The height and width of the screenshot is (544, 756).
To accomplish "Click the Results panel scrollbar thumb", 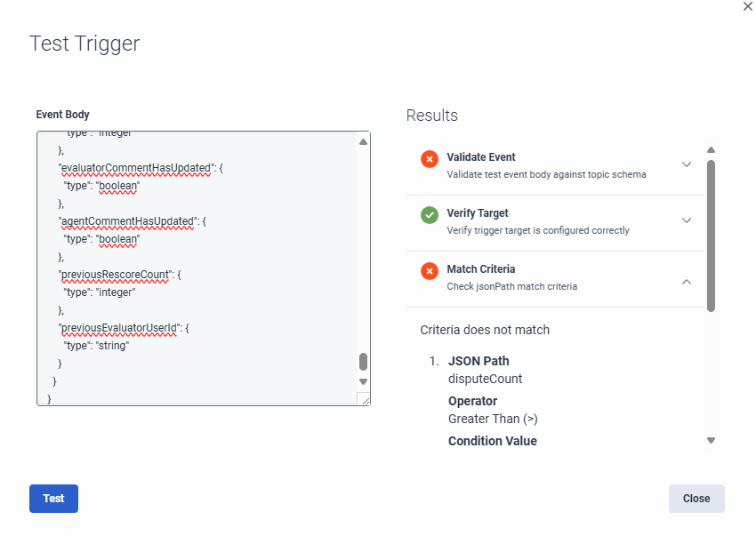I will pyautogui.click(x=711, y=236).
